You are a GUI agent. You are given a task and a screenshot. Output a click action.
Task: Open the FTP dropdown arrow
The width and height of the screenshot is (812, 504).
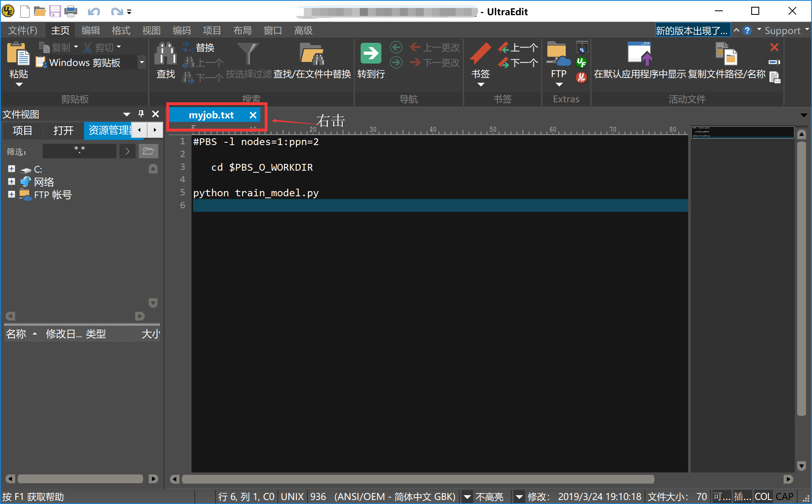coord(559,84)
